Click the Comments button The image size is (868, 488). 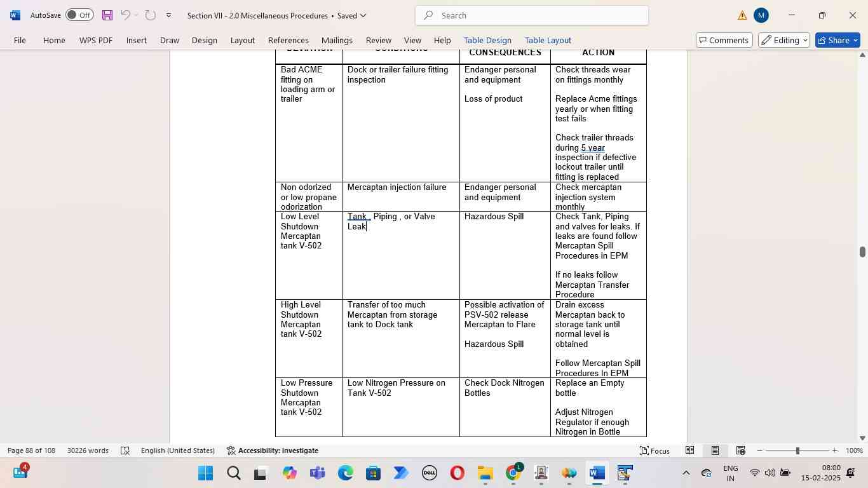[723, 40]
